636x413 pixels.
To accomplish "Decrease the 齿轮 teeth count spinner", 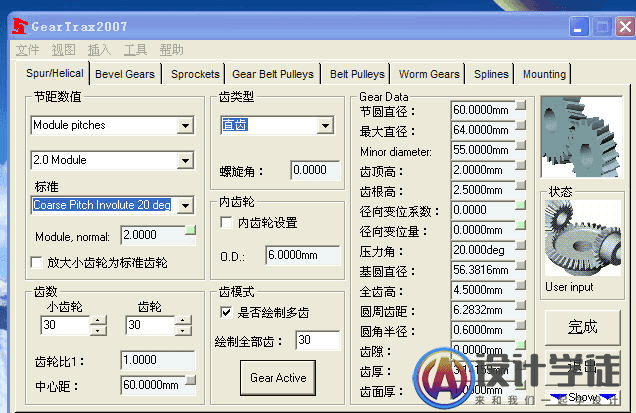I will (x=183, y=330).
